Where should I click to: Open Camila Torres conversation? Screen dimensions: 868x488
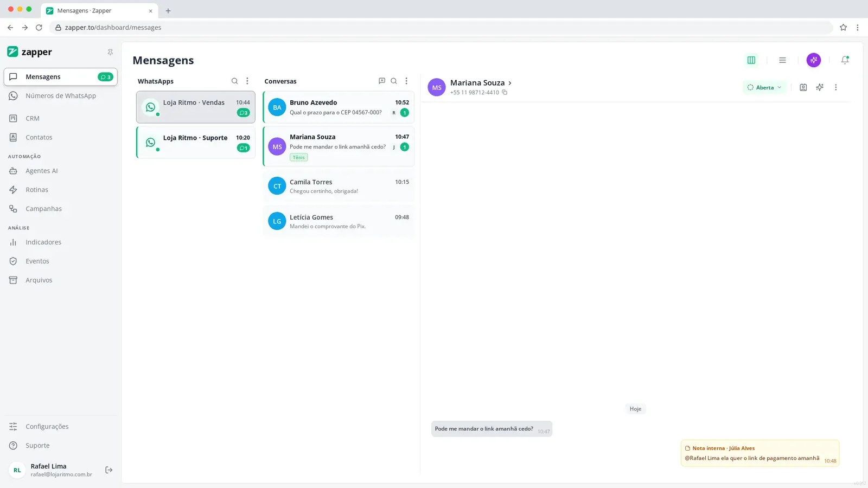point(339,186)
